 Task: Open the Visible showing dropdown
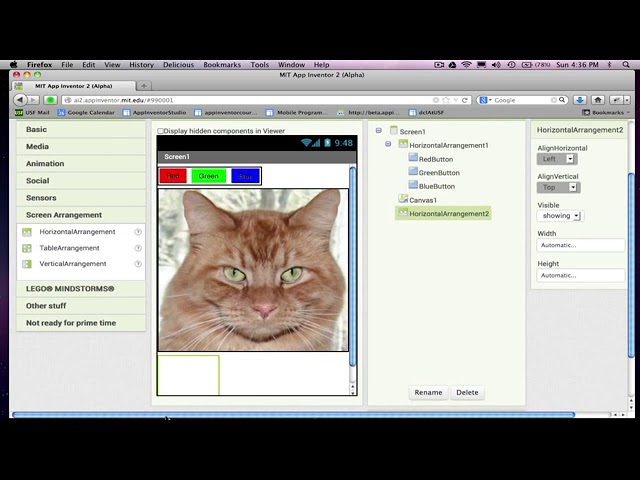tap(560, 216)
